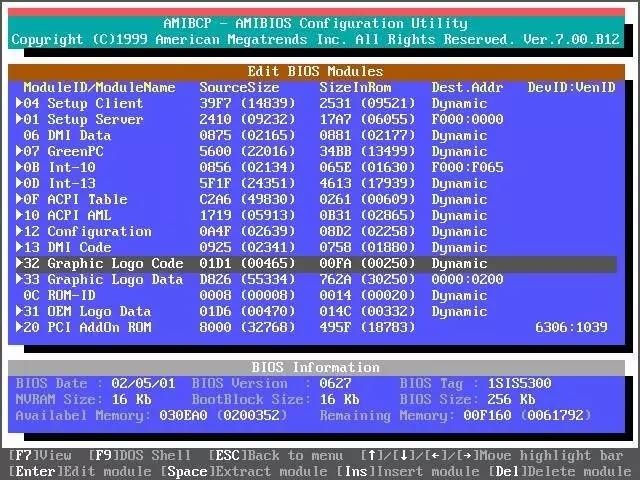The width and height of the screenshot is (640, 480).
Task: Expand the arrow beside GreenPC module
Action: [19, 152]
